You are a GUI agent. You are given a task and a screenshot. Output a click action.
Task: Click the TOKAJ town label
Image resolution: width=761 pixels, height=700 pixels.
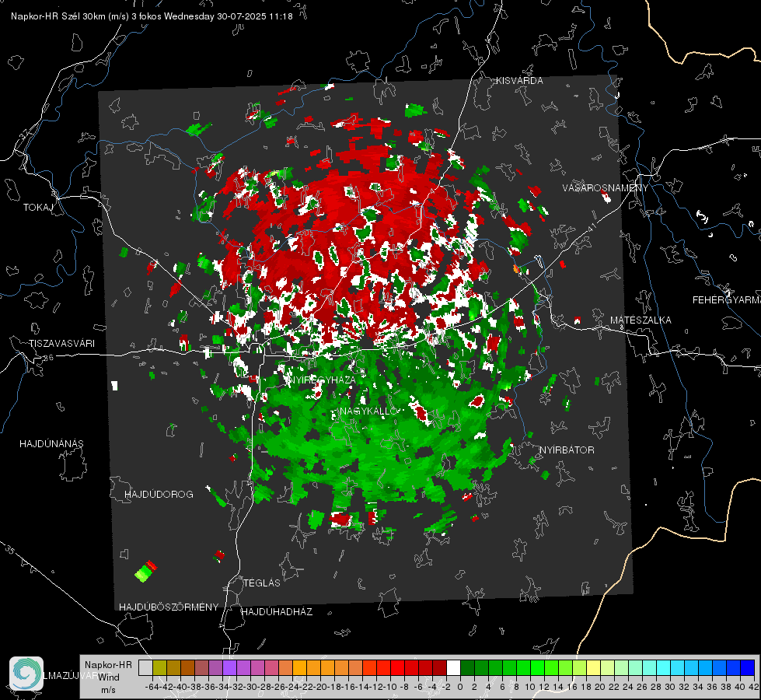[x=38, y=208]
